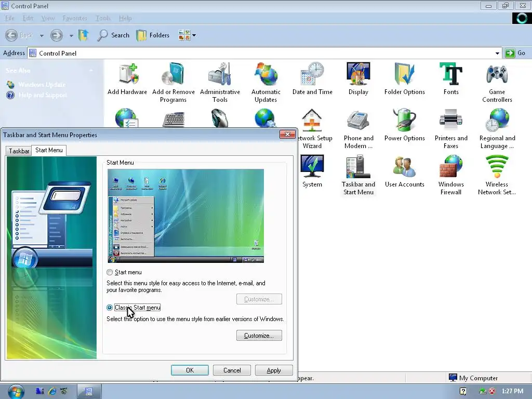Open Windows Firewall icon
532x399 pixels.
click(x=451, y=175)
